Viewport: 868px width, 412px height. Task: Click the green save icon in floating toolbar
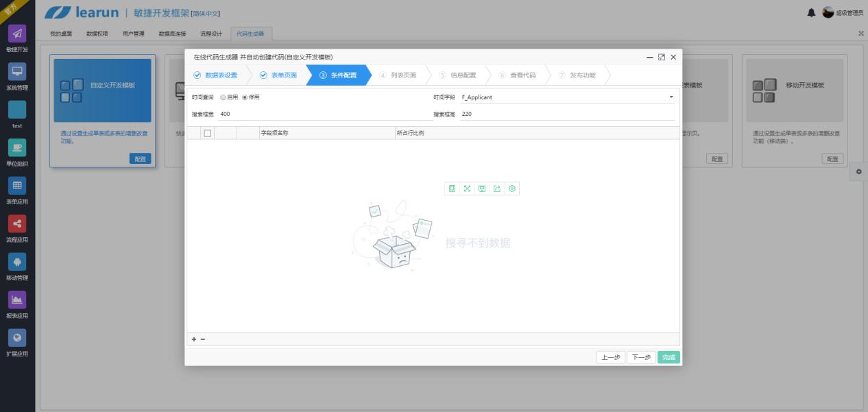(x=482, y=188)
